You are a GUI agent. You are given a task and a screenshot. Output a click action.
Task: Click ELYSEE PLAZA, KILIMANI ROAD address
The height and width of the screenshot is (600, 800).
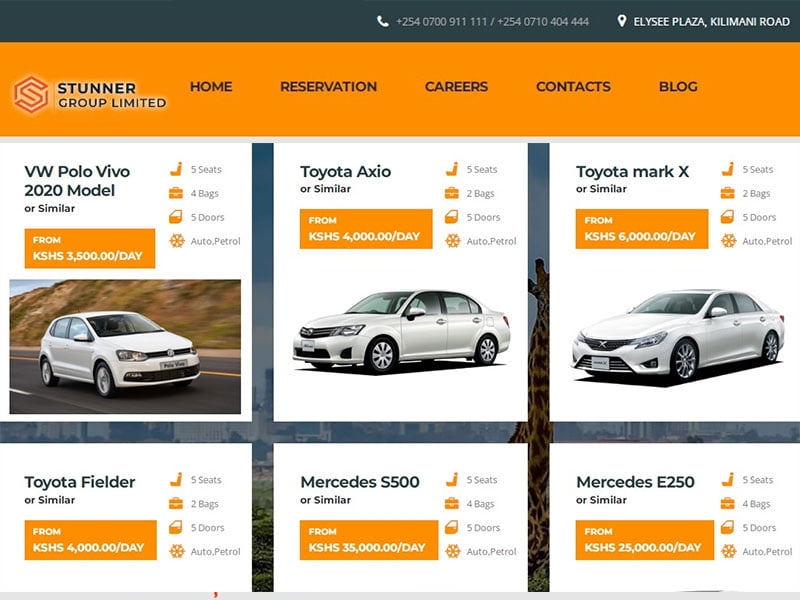point(711,21)
